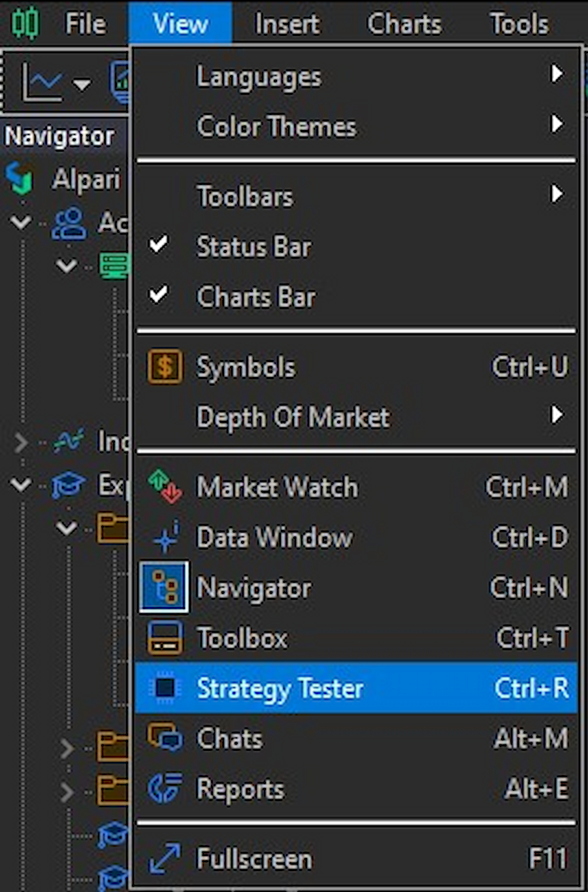Uncheck the Status Bar option
Screen dimensions: 588x892
click(x=253, y=247)
